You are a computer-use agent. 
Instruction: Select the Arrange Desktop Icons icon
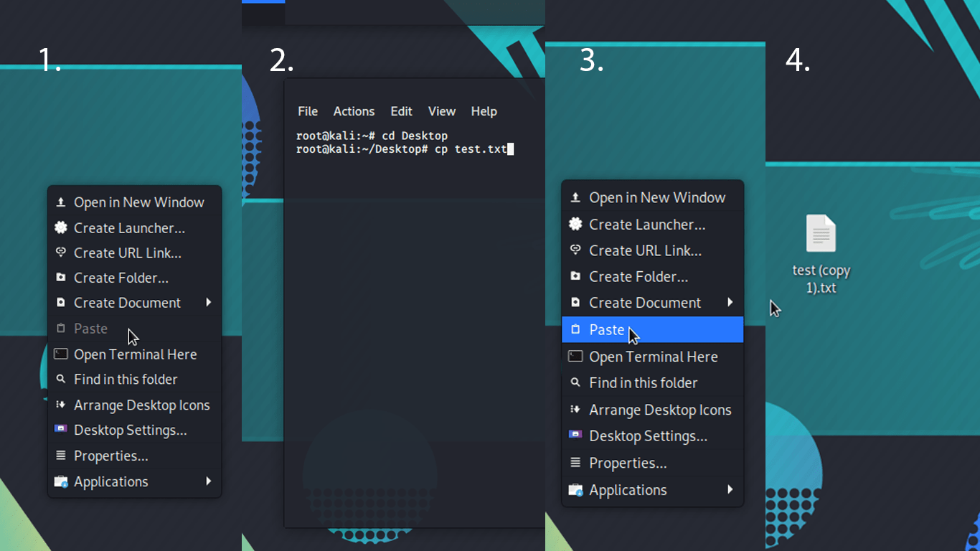62,405
